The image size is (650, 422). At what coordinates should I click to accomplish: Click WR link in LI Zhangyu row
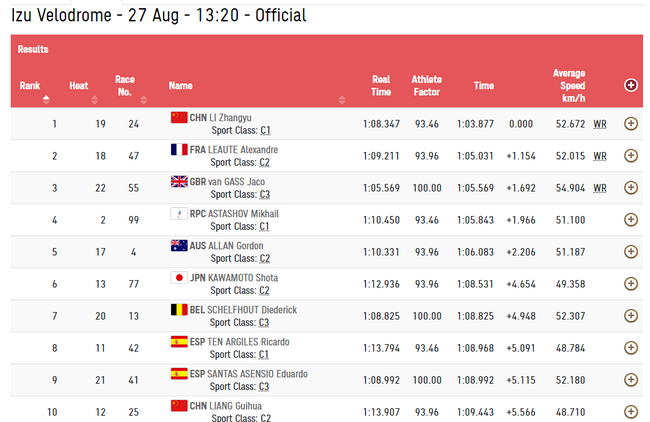[x=599, y=124]
